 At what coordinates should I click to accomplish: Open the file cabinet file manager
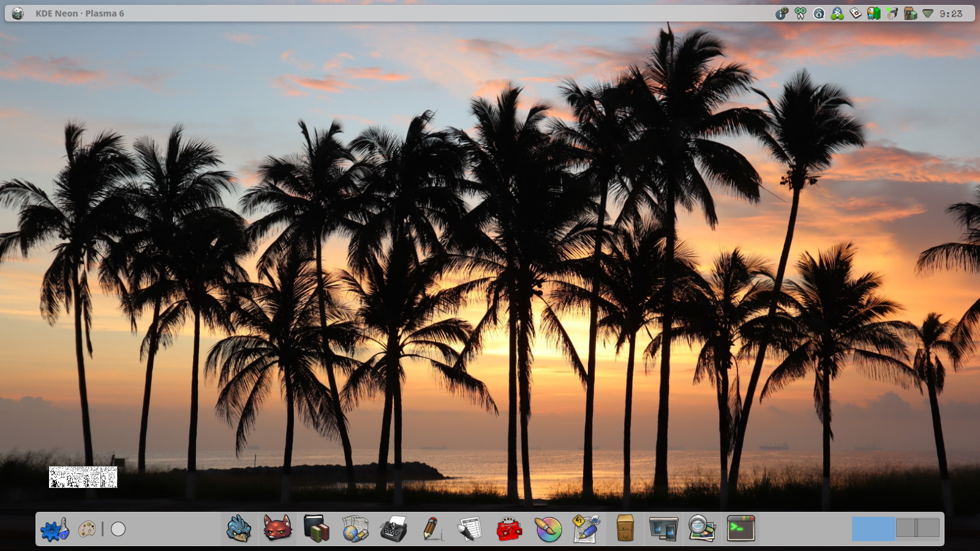click(625, 528)
